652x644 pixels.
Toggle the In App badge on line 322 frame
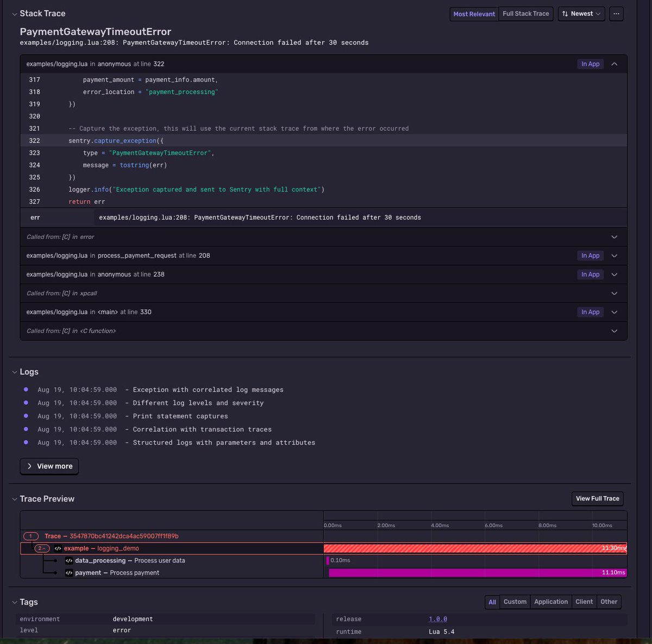[x=590, y=64]
